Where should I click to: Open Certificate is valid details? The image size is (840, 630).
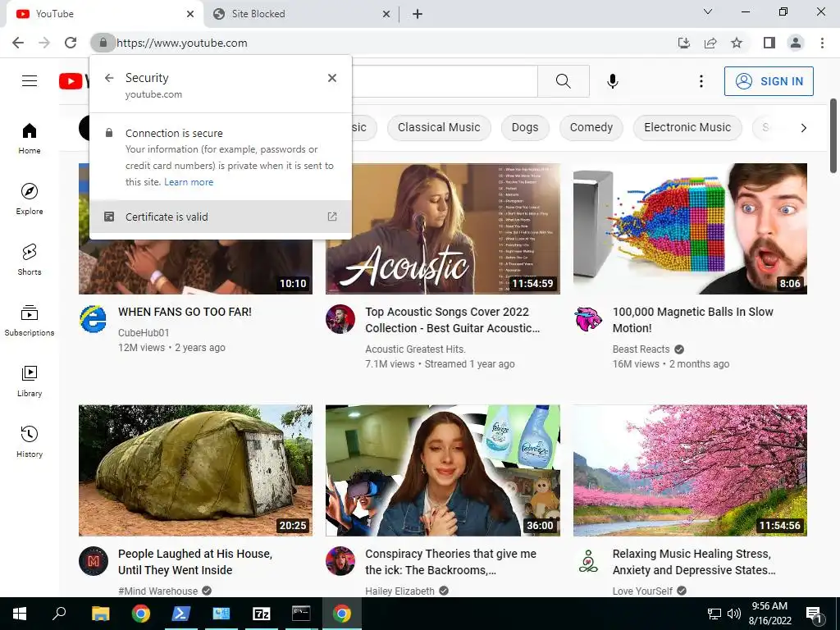point(220,217)
